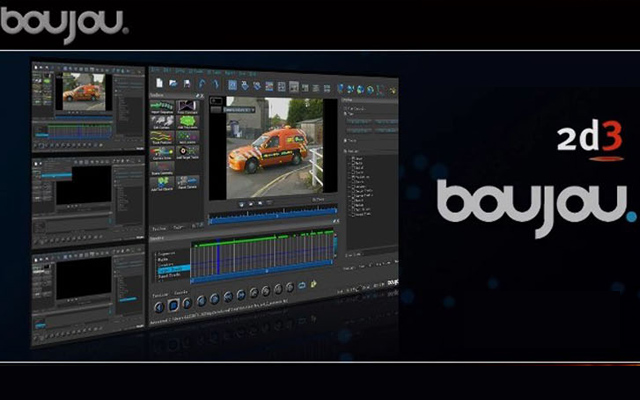
Task: Click Export Camera toolbox button
Action: click(188, 182)
